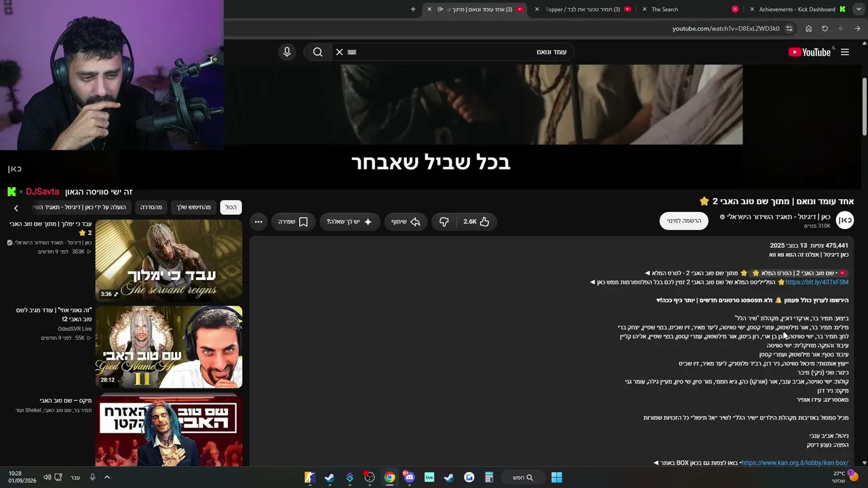868x488 pixels.
Task: Dislike the video with thumbs down
Action: click(444, 222)
